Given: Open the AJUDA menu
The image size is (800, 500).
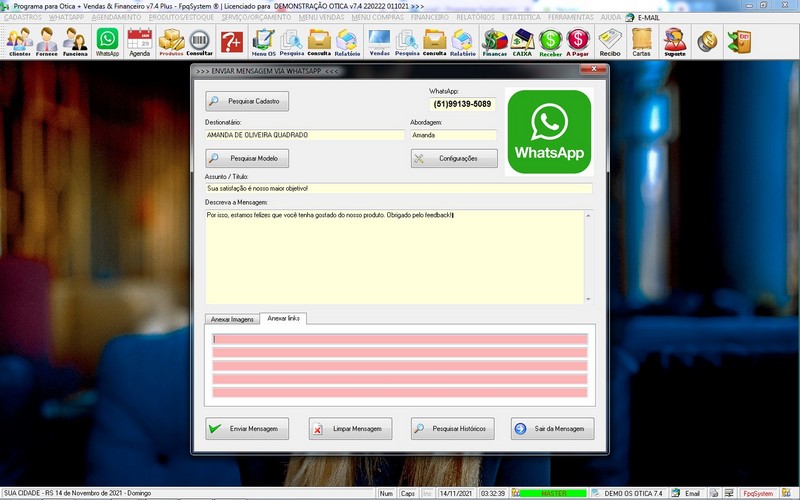Looking at the screenshot, I should pos(611,17).
